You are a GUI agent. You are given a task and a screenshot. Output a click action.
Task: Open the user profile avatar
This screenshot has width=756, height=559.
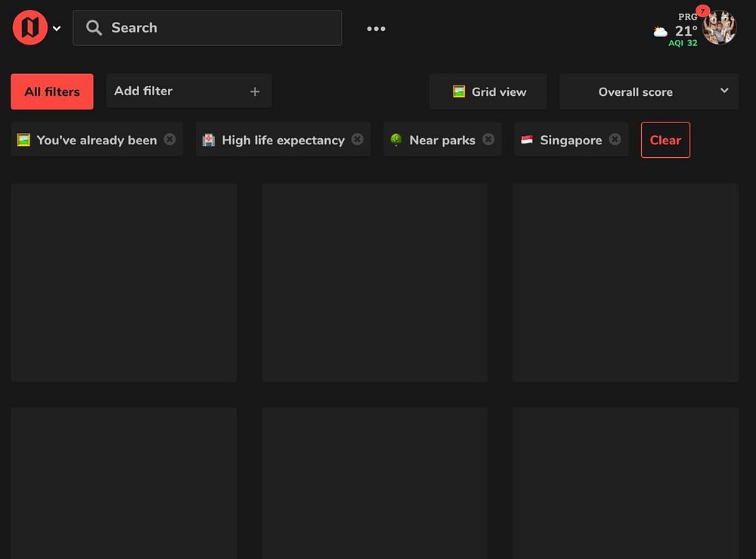pos(720,28)
